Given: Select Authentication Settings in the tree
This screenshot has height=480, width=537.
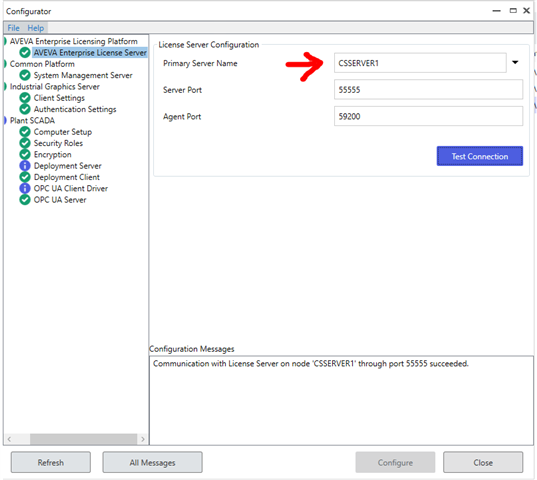Looking at the screenshot, I should coord(75,109).
